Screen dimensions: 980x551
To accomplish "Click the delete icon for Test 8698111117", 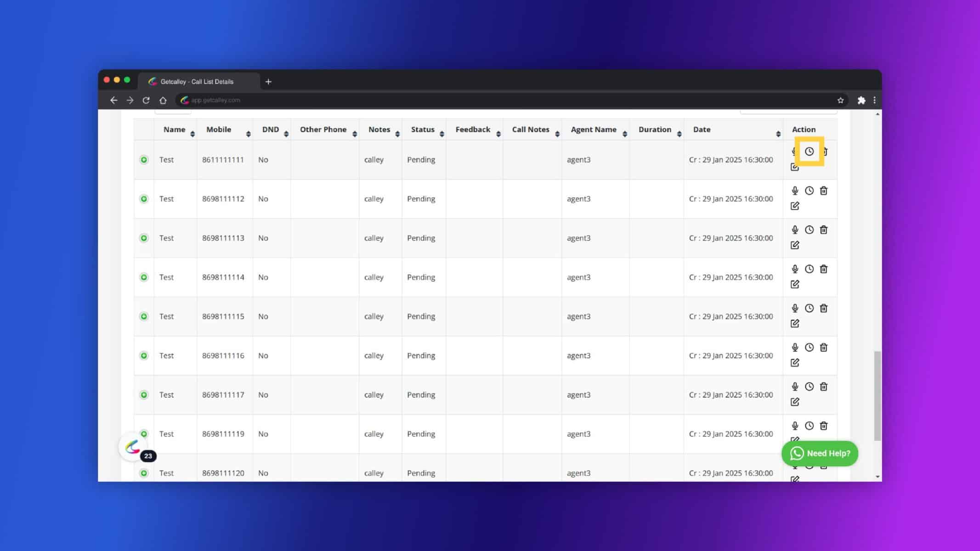I will pyautogui.click(x=824, y=386).
